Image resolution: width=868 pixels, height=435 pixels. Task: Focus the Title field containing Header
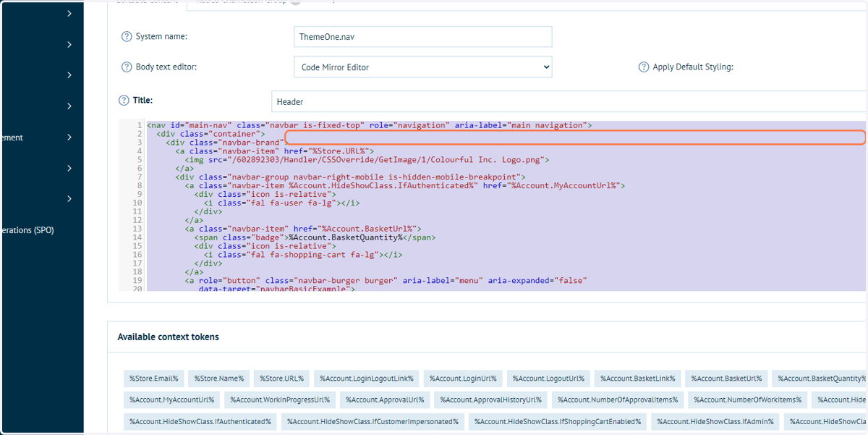pos(569,102)
